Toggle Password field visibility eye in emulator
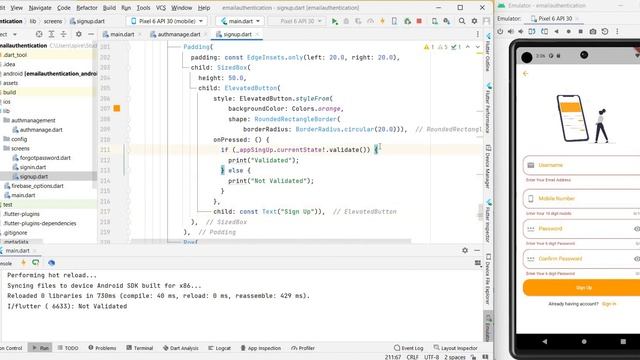640x360 pixels. pos(637,229)
